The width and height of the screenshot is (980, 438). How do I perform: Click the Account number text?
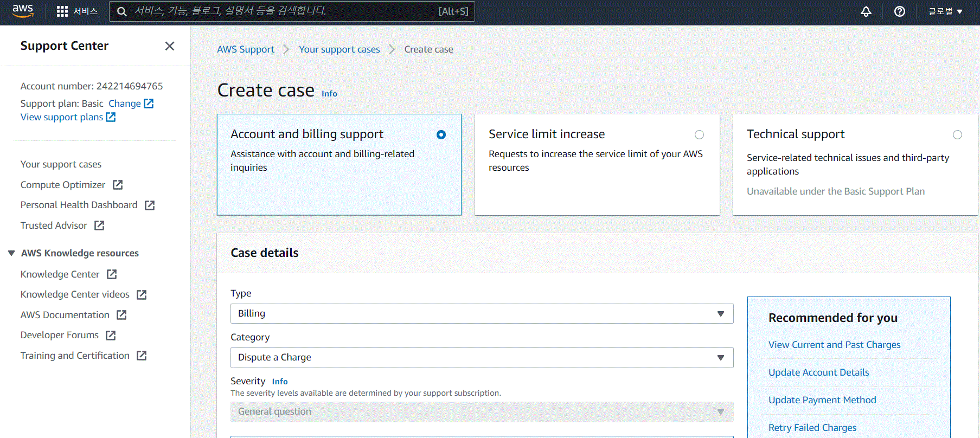point(92,86)
